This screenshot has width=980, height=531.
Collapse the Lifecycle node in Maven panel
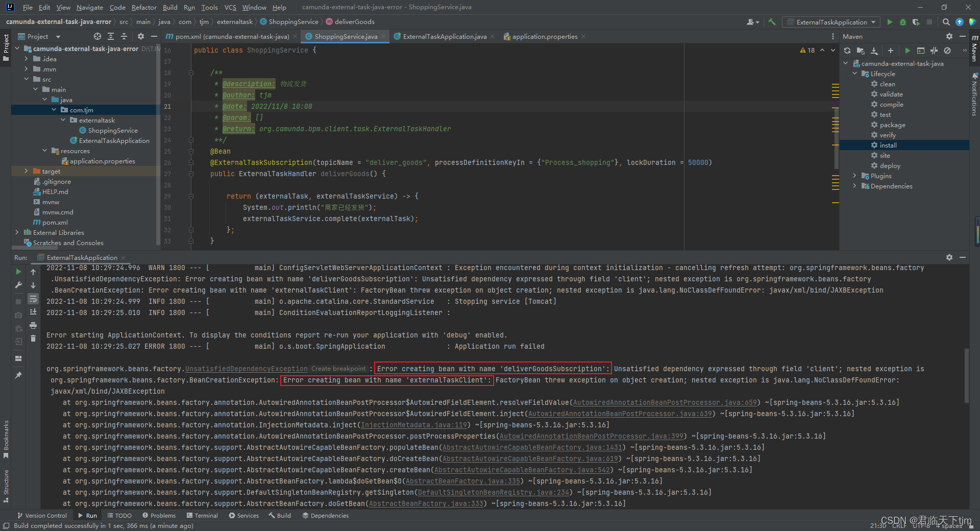pos(854,74)
